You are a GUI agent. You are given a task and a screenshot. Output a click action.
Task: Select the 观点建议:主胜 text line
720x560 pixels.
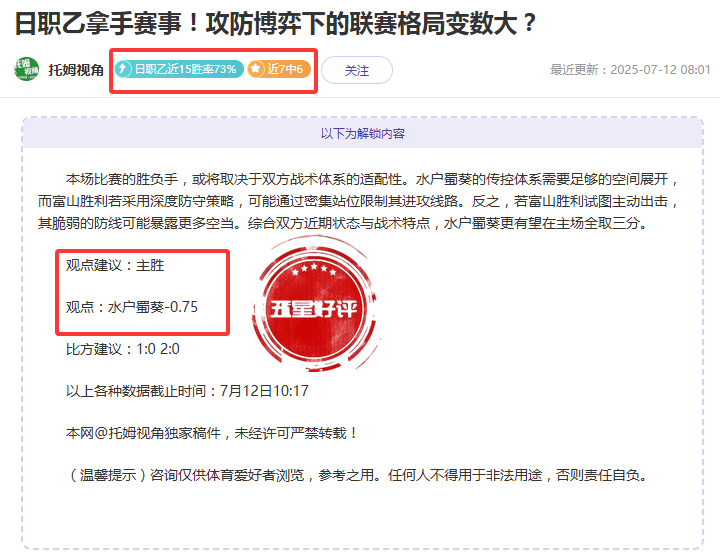tap(115, 265)
